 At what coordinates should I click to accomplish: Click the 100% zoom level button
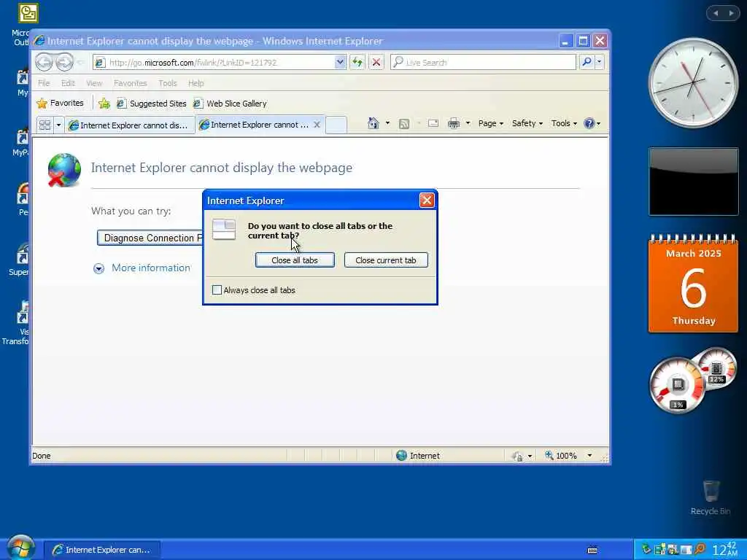561,456
